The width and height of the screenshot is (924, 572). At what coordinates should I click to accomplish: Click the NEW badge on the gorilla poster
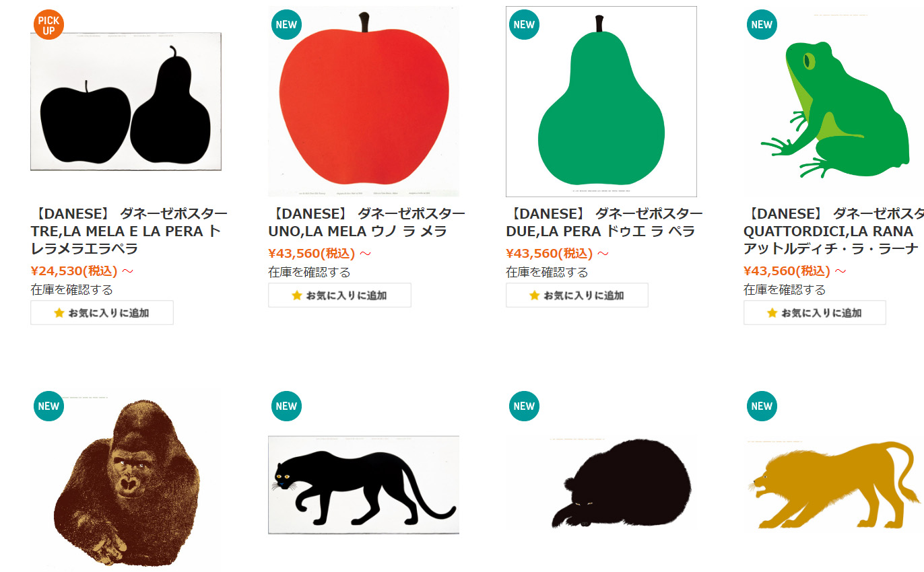(48, 406)
